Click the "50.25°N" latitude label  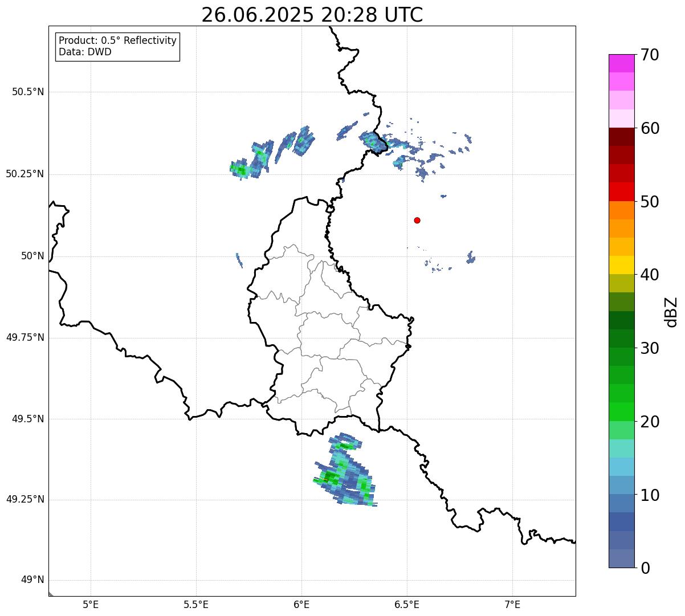tap(25, 174)
